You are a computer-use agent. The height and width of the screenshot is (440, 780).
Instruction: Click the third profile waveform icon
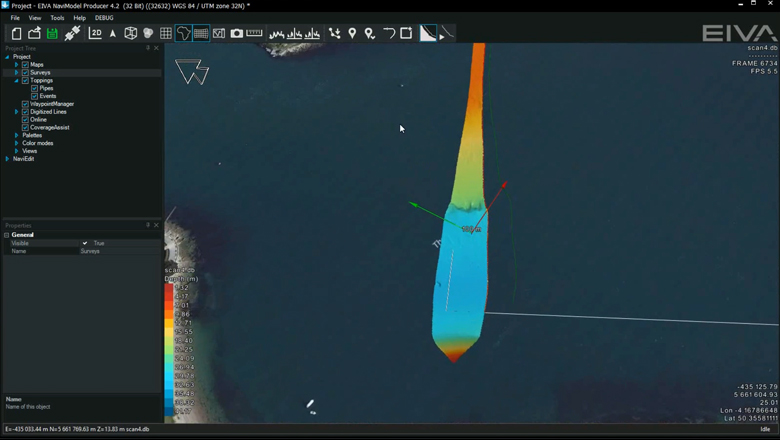click(312, 34)
